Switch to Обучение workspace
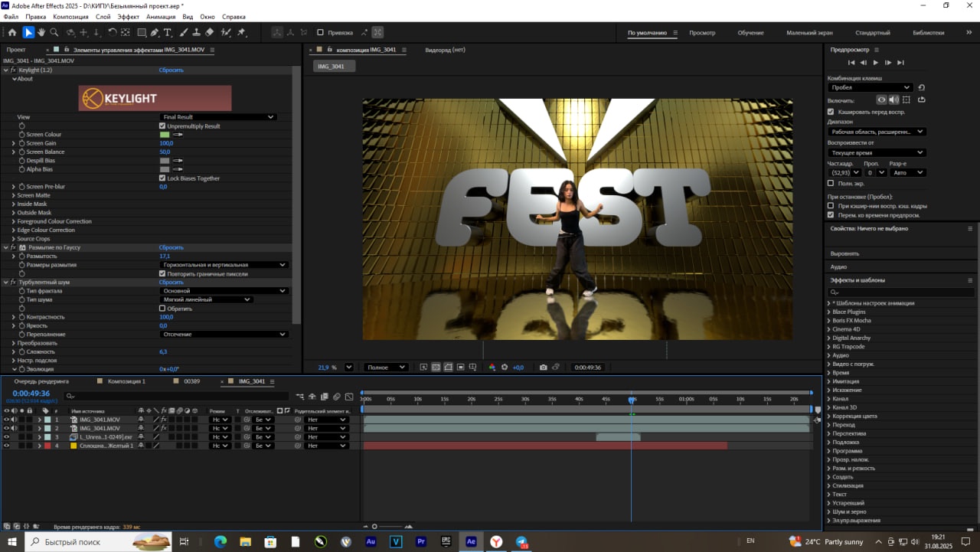This screenshot has width=980, height=552. click(x=750, y=33)
